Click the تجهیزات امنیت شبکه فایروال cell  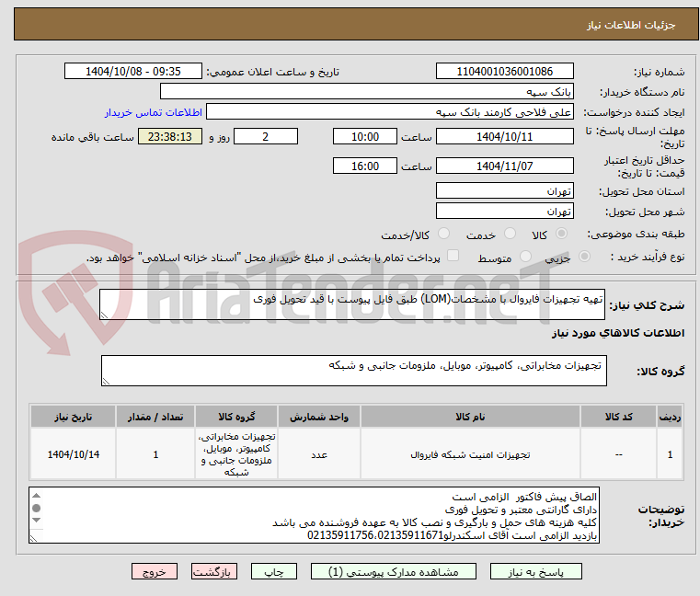tap(470, 454)
